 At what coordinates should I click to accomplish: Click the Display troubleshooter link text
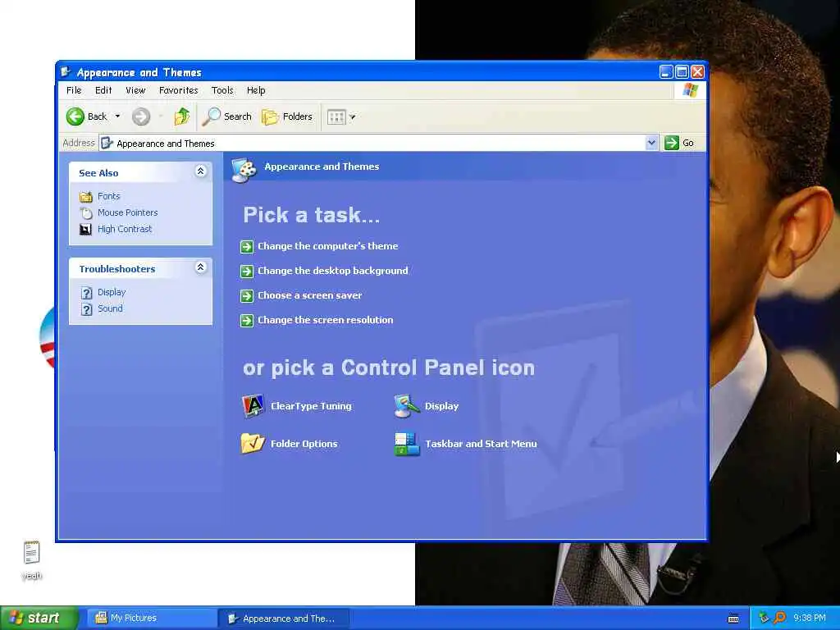pyautogui.click(x=112, y=293)
